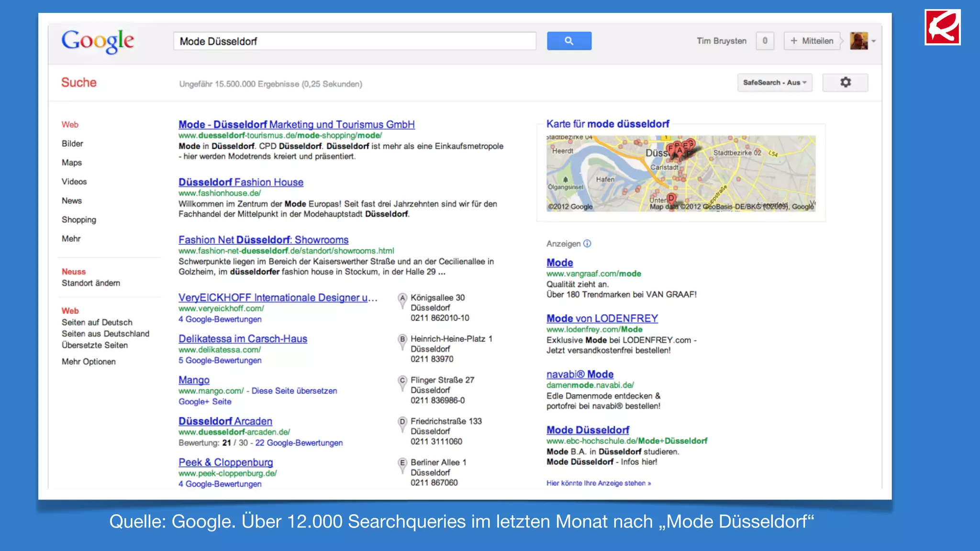Click Hier könnte Ihre Anzeige stehen link
Screen dimensions: 980x551
pyautogui.click(x=599, y=483)
